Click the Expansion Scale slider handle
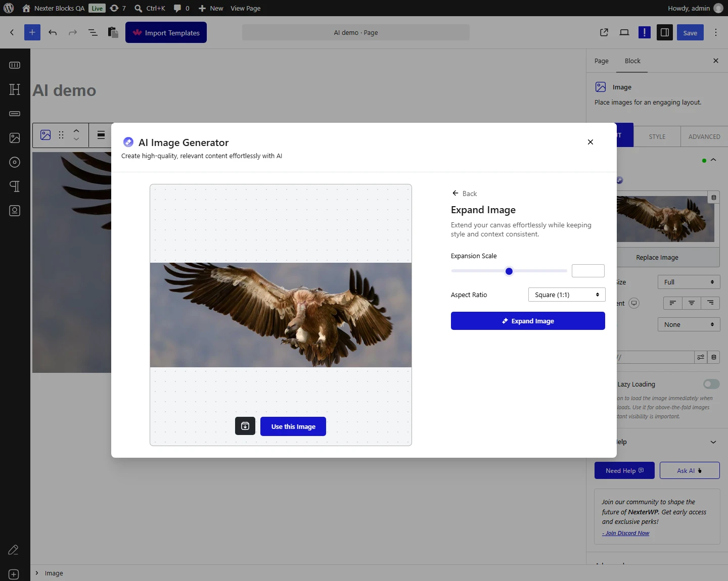The width and height of the screenshot is (728, 581). tap(509, 271)
